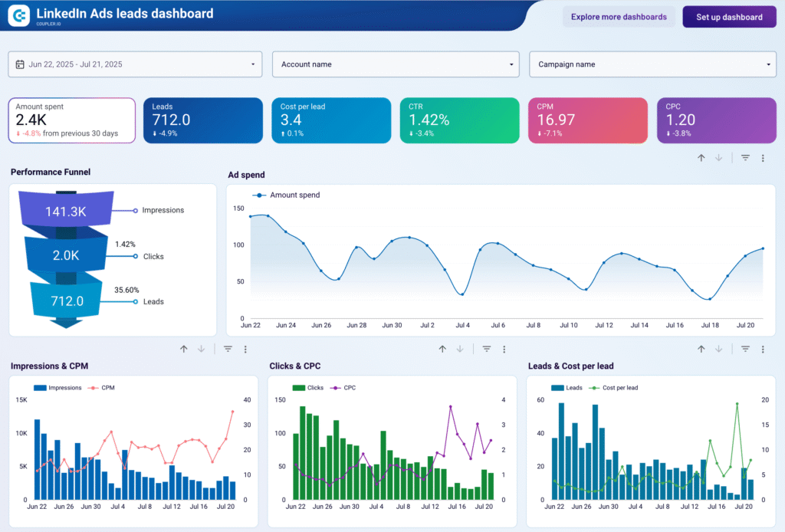The width and height of the screenshot is (785, 532).
Task: Click filter icon above Impressions & CPM chart
Action: pyautogui.click(x=228, y=349)
